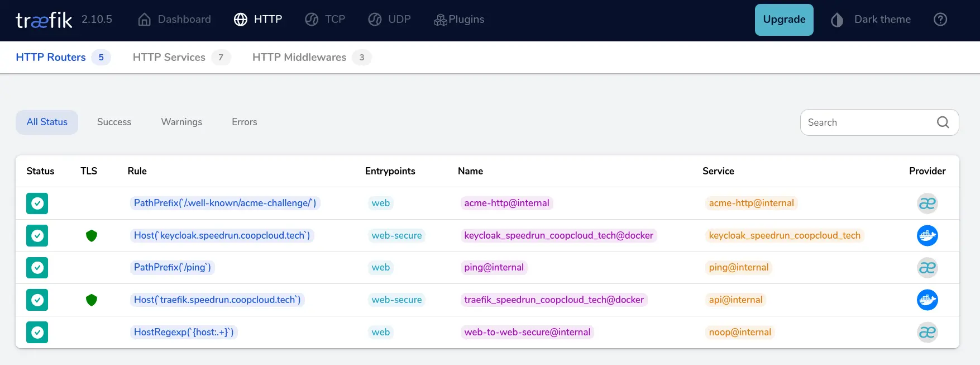Click internal provider icon for web-to-web-secure row
This screenshot has width=980, height=365.
coord(928,332)
